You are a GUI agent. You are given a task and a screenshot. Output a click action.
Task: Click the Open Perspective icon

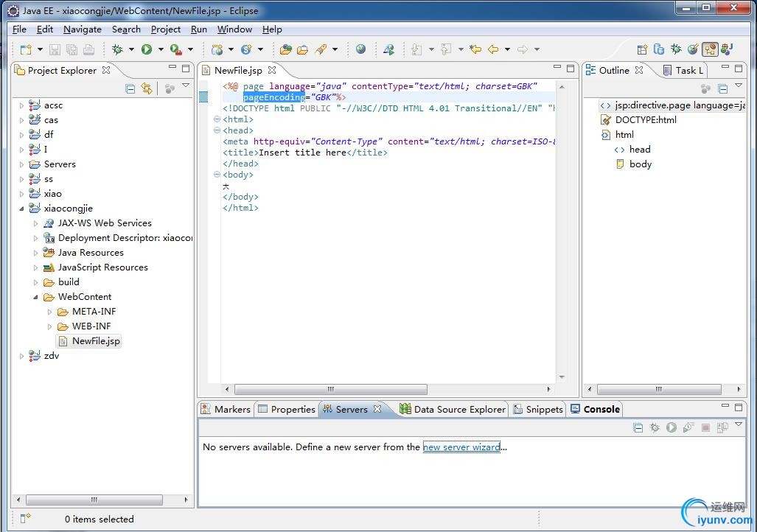click(641, 49)
